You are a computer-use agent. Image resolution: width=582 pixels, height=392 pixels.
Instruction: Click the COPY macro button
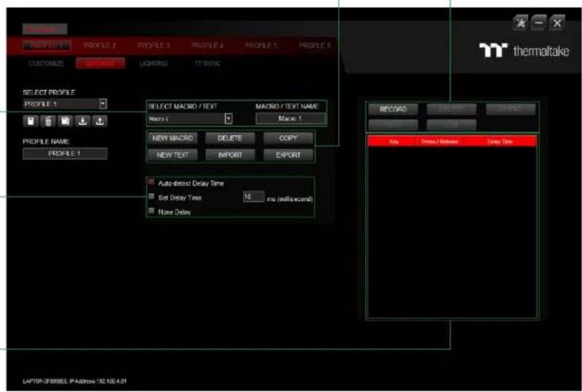pos(288,138)
